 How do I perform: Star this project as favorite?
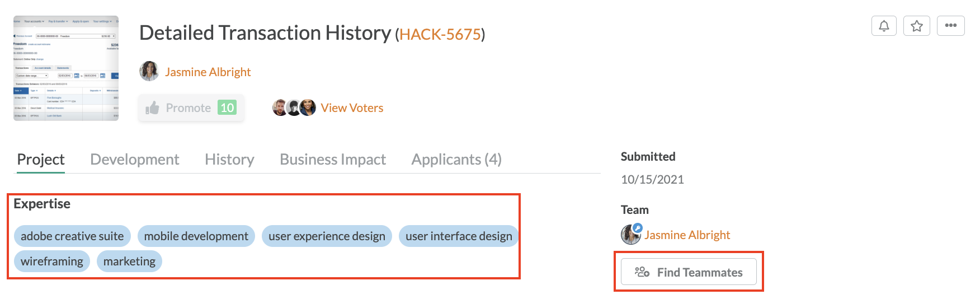916,26
